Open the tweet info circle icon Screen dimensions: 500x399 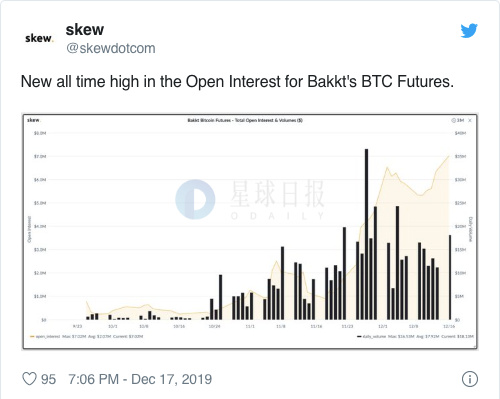(470, 379)
